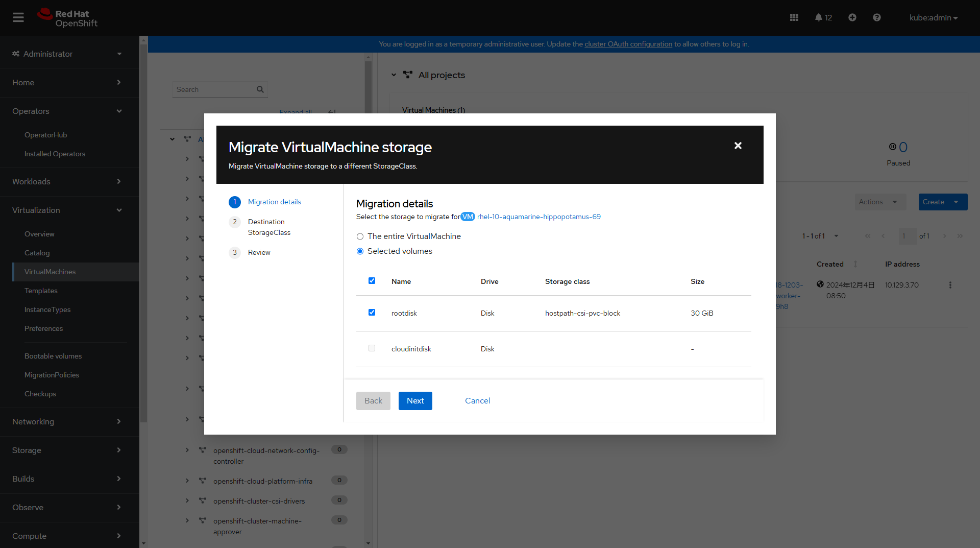Expand the Workloads navigation section

coord(69,181)
